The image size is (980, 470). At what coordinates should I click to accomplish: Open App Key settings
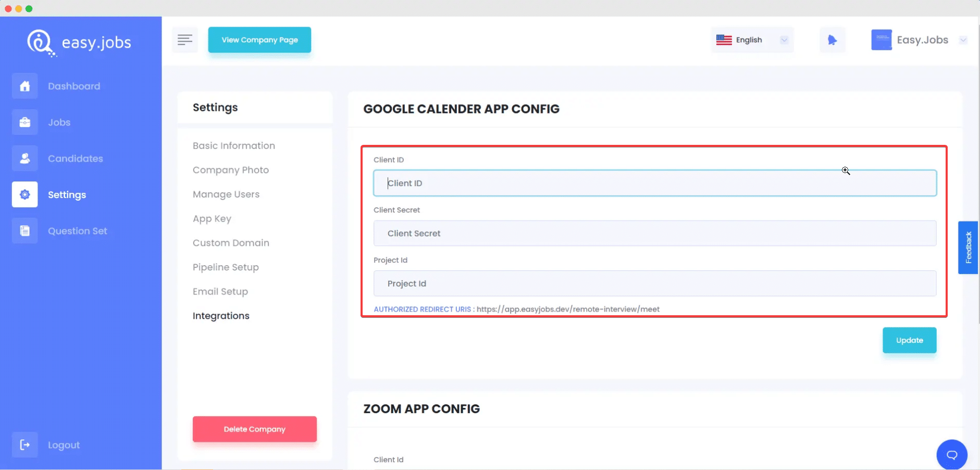pyautogui.click(x=212, y=219)
